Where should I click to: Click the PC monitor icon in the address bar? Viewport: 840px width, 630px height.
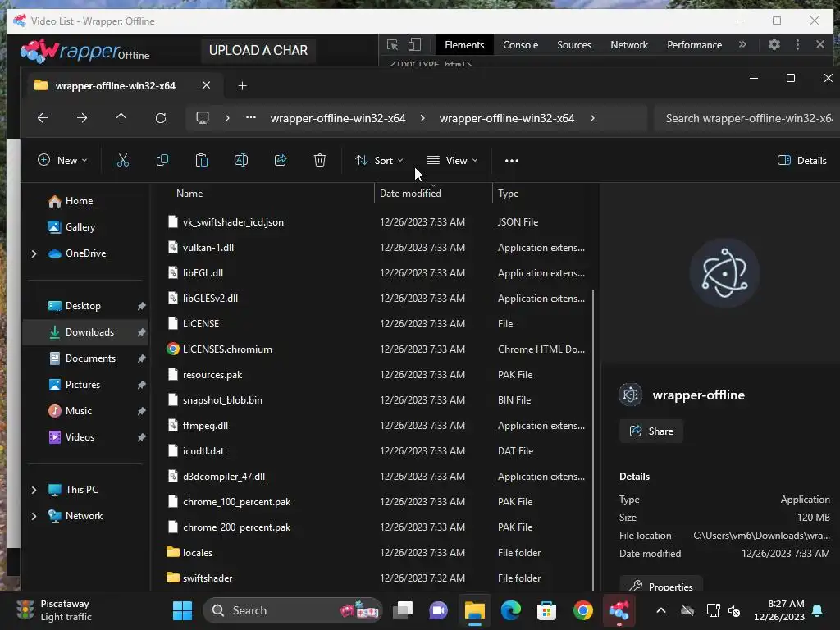pos(203,118)
